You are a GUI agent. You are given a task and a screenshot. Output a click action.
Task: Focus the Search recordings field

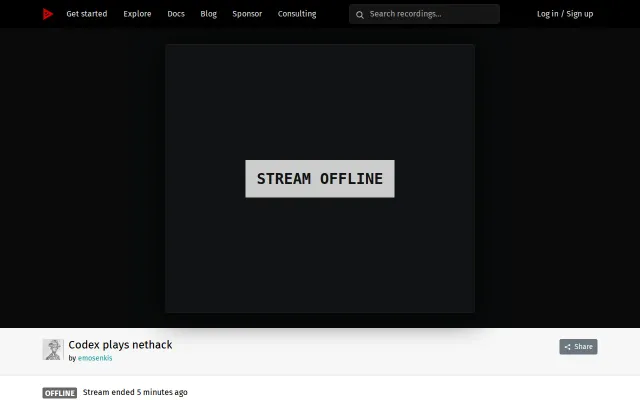click(x=424, y=14)
